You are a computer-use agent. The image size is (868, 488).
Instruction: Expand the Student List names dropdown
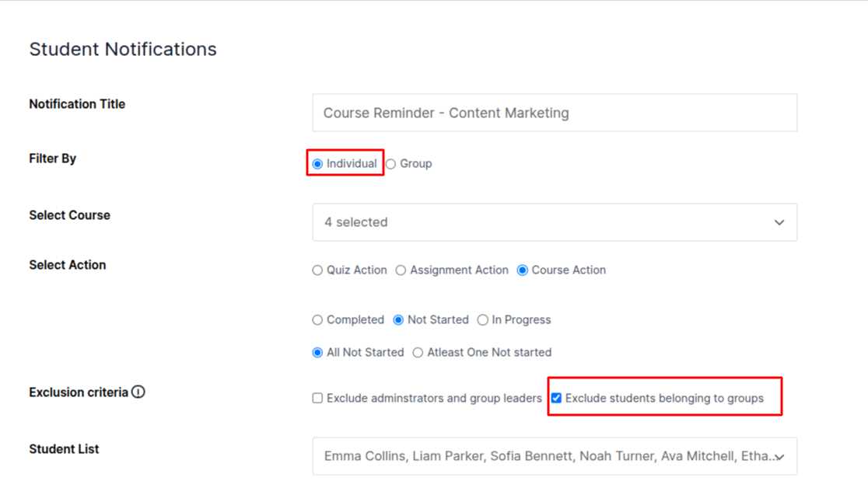coord(544,456)
